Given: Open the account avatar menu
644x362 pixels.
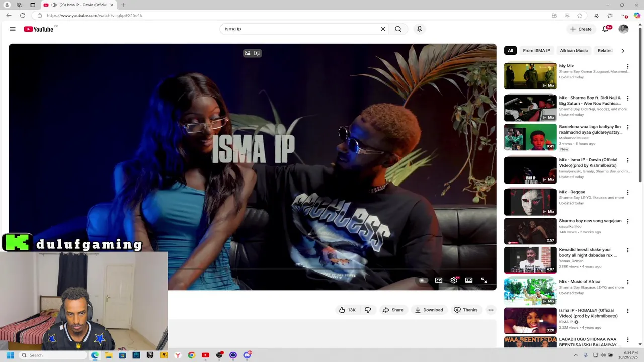Looking at the screenshot, I should point(623,29).
